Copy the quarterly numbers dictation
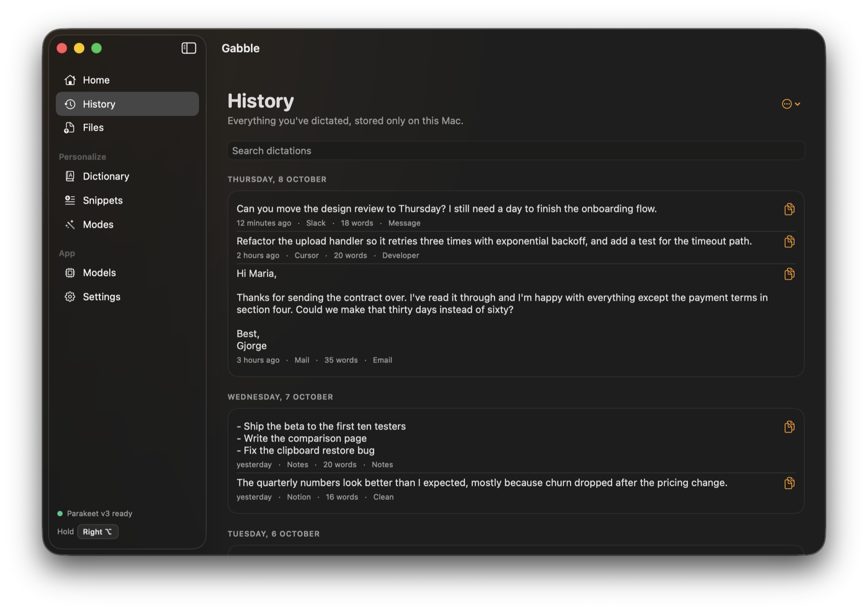868x611 pixels. click(x=789, y=483)
